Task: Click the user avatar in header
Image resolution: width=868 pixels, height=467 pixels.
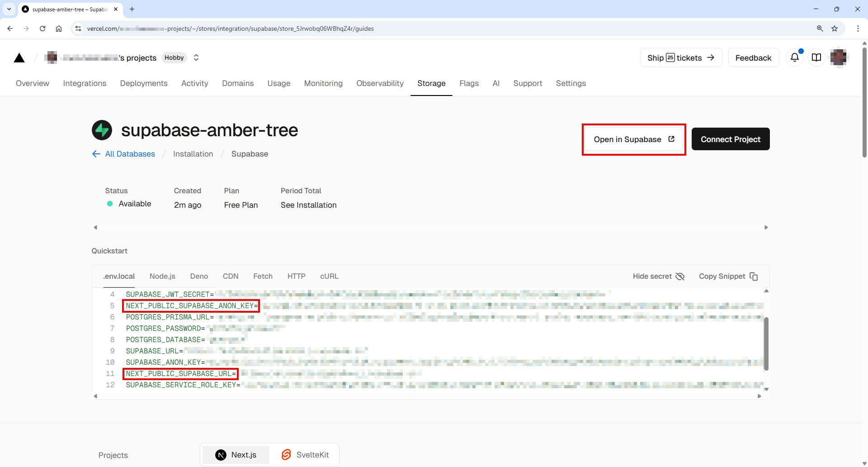Action: click(839, 57)
